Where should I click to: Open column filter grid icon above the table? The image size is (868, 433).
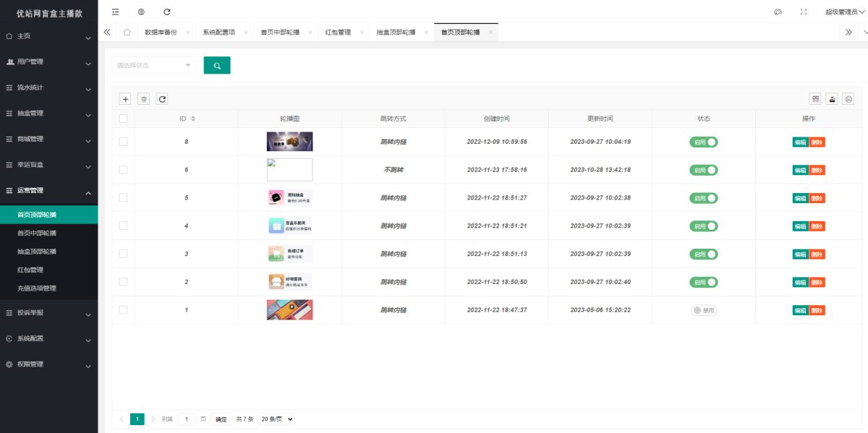(815, 99)
